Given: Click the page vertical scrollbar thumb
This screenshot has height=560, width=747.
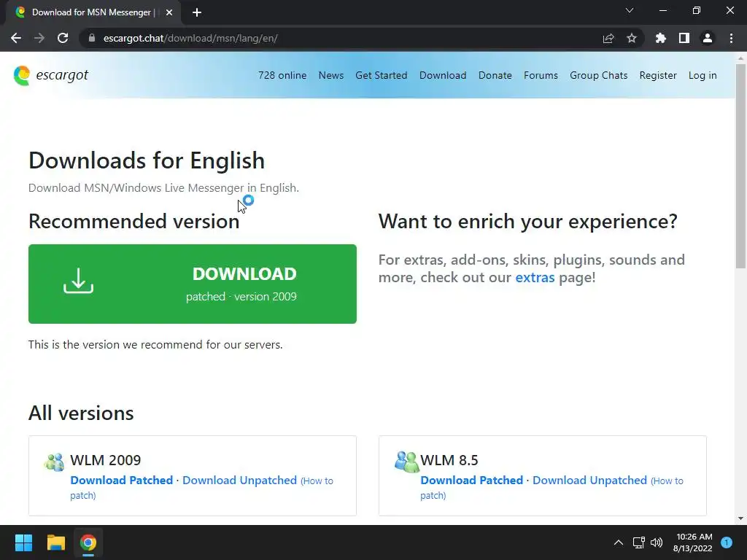Looking at the screenshot, I should coord(740,166).
